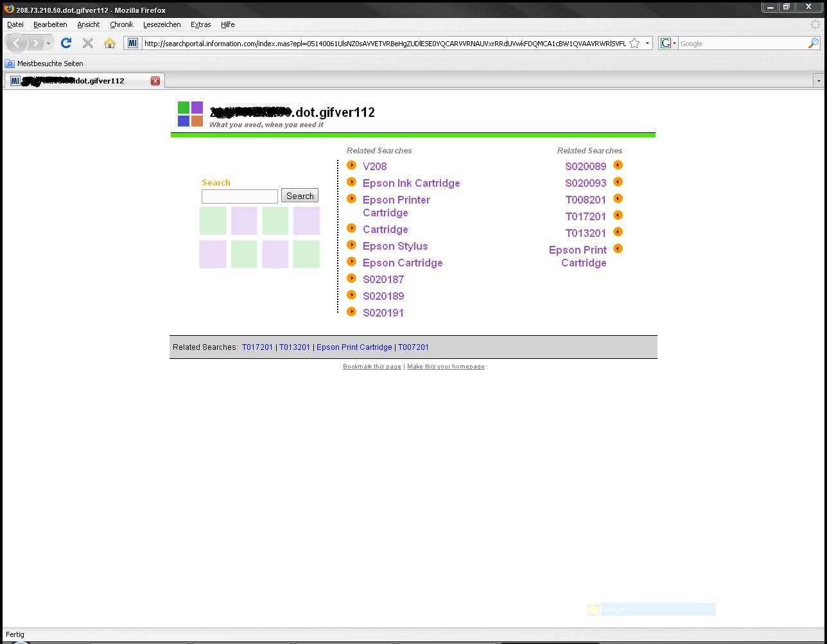The image size is (827, 644).
Task: Select the dot.gifver112 browser tab
Action: 85,81
